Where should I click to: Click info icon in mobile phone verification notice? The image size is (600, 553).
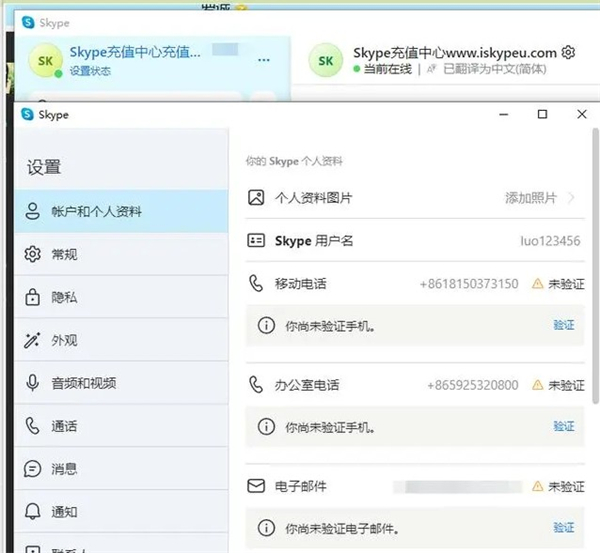coord(266,326)
